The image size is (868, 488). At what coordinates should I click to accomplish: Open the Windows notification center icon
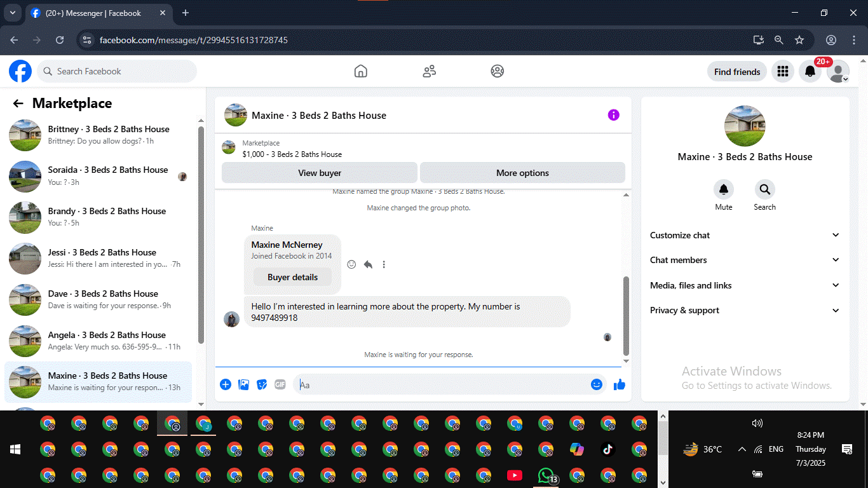click(x=846, y=449)
